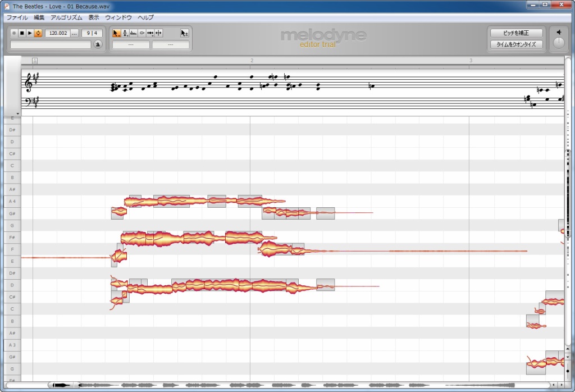575x392 pixels.
Task: Click the ピッチを補正 button
Action: [517, 33]
